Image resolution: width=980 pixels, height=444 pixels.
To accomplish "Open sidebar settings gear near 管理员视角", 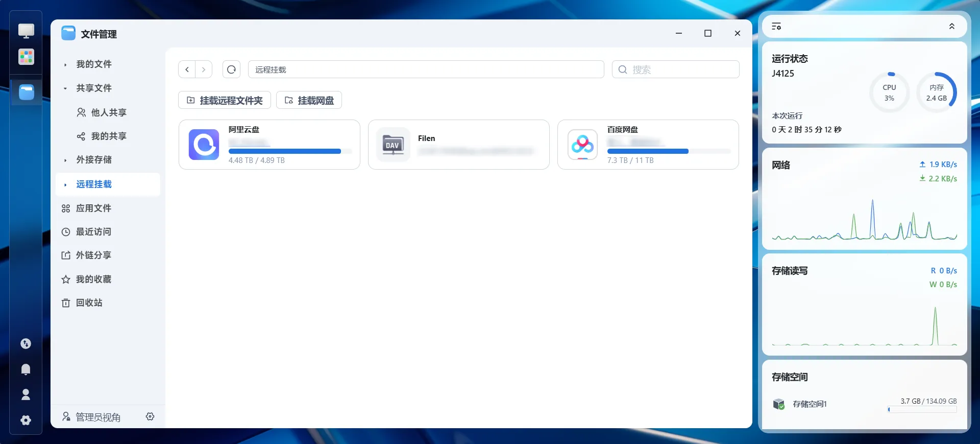I will (x=150, y=416).
